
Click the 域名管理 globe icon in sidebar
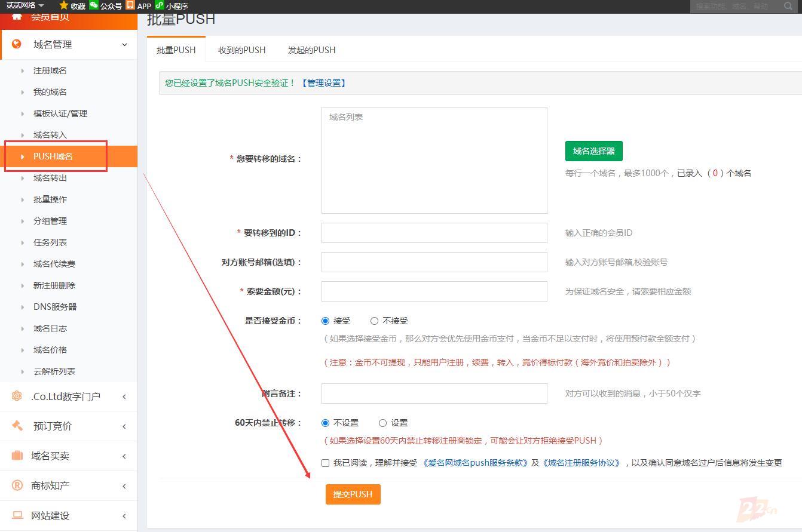coord(16,44)
